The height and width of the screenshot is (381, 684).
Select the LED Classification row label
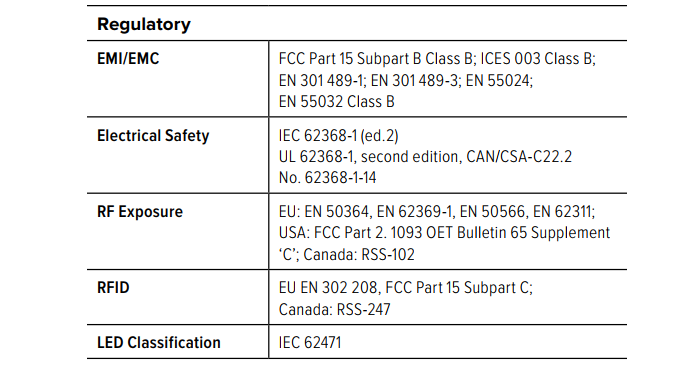159,343
